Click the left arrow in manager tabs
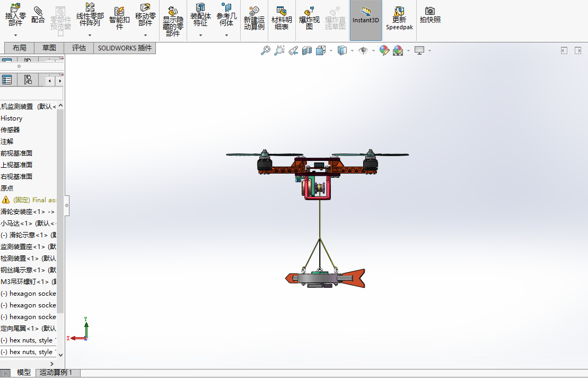Image resolution: width=588 pixels, height=378 pixels. (x=49, y=81)
